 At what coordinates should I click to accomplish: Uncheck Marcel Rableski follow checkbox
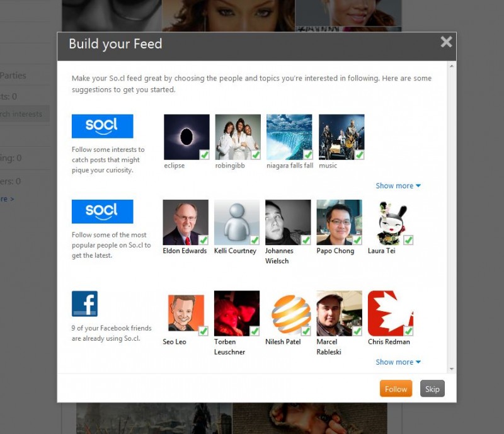point(357,331)
